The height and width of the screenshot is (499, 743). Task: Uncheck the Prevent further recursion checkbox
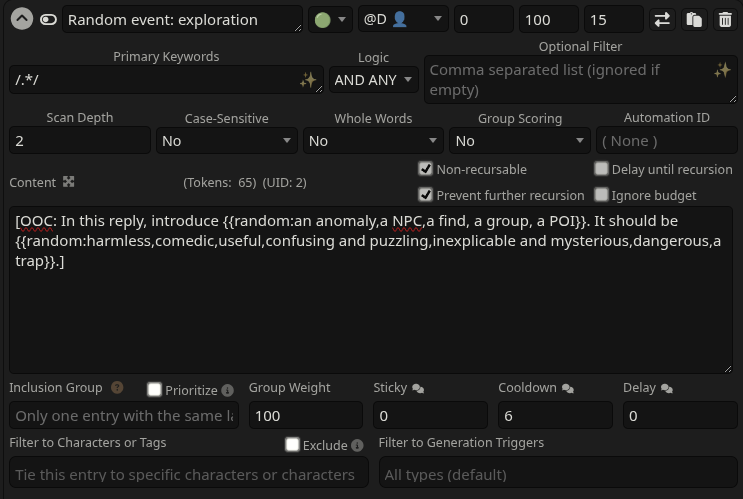[426, 195]
